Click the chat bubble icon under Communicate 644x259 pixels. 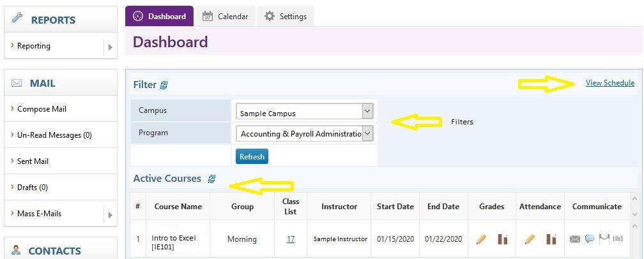[x=589, y=239]
